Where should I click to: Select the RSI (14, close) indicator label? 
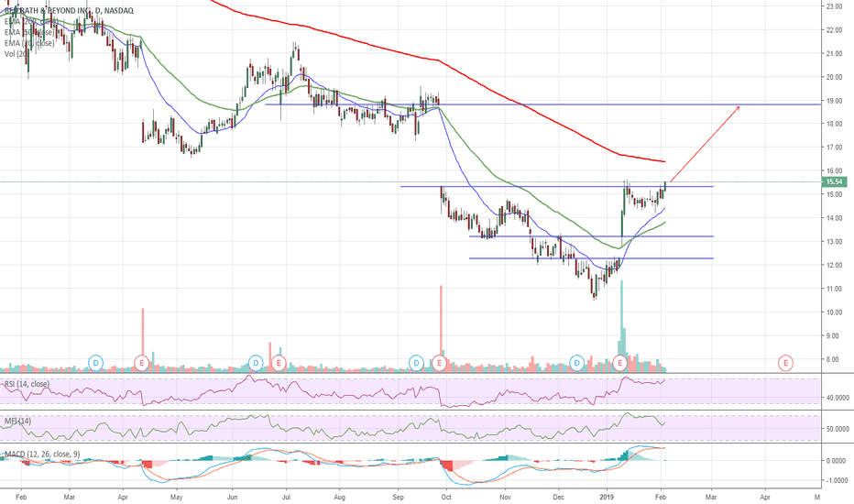pyautogui.click(x=27, y=384)
